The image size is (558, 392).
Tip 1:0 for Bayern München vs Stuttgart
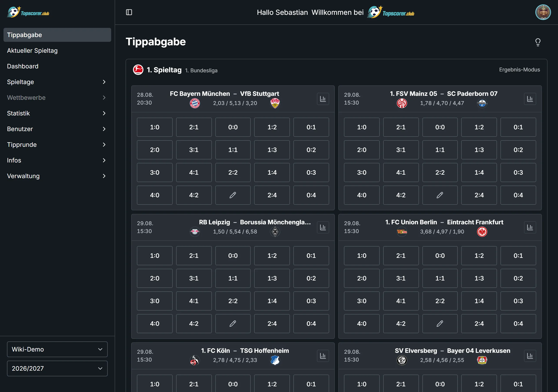(x=155, y=127)
